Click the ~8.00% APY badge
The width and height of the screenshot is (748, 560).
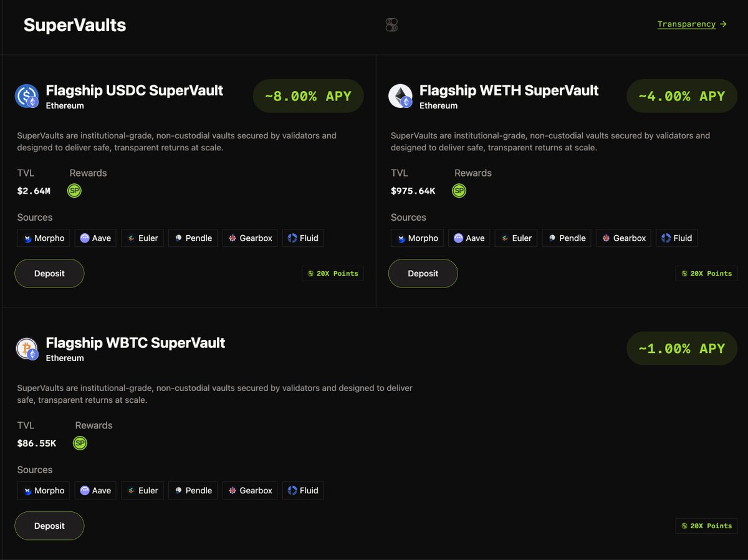308,96
